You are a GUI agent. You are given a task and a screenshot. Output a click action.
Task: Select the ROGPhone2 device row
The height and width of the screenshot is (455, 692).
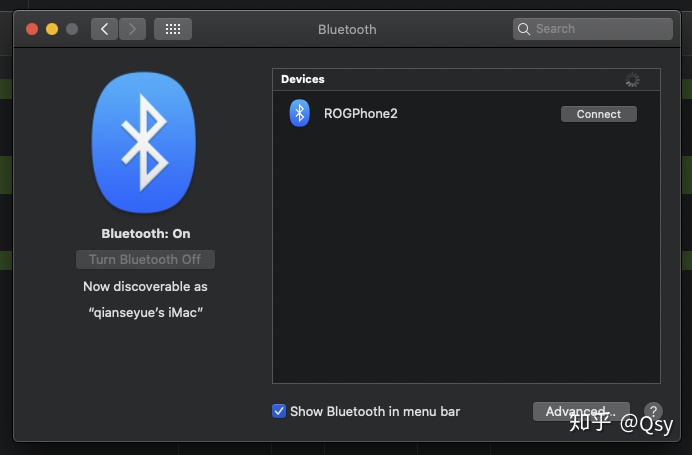click(466, 113)
